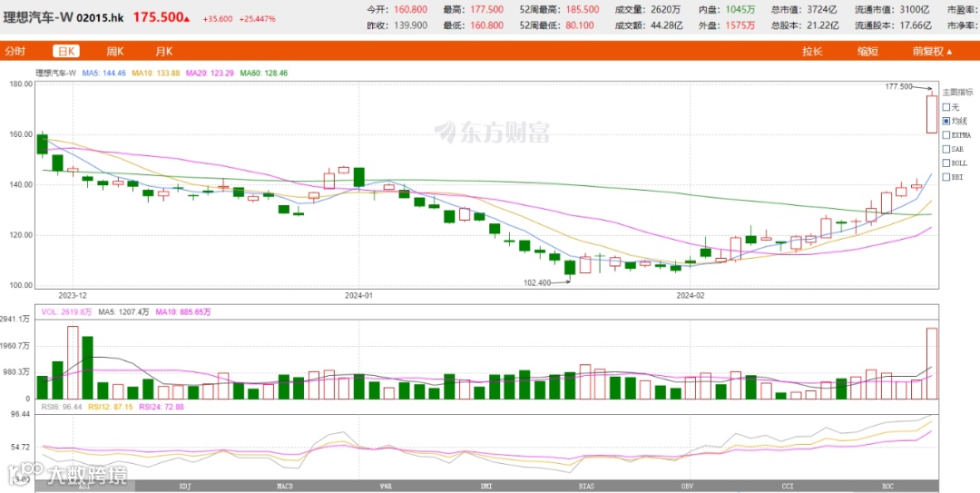Switch sub-indicator to W&R
The height and width of the screenshot is (493, 980).
click(387, 486)
